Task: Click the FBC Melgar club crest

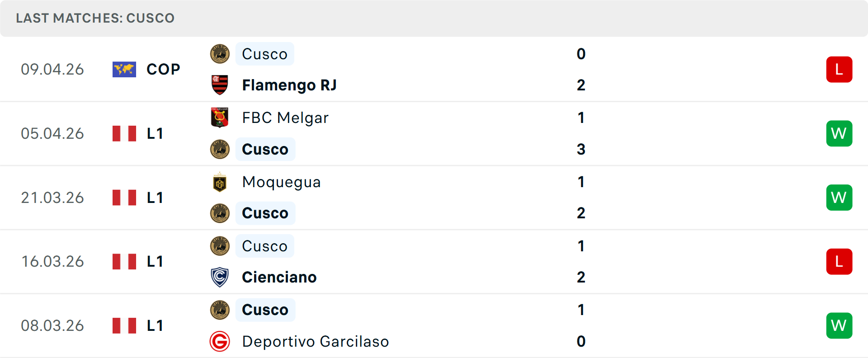Action: point(220,118)
